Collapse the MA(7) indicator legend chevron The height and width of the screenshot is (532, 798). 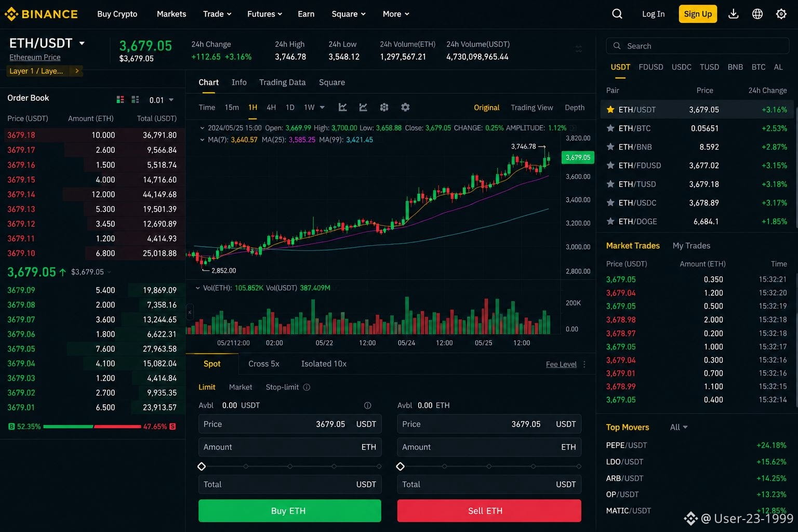[x=202, y=140]
